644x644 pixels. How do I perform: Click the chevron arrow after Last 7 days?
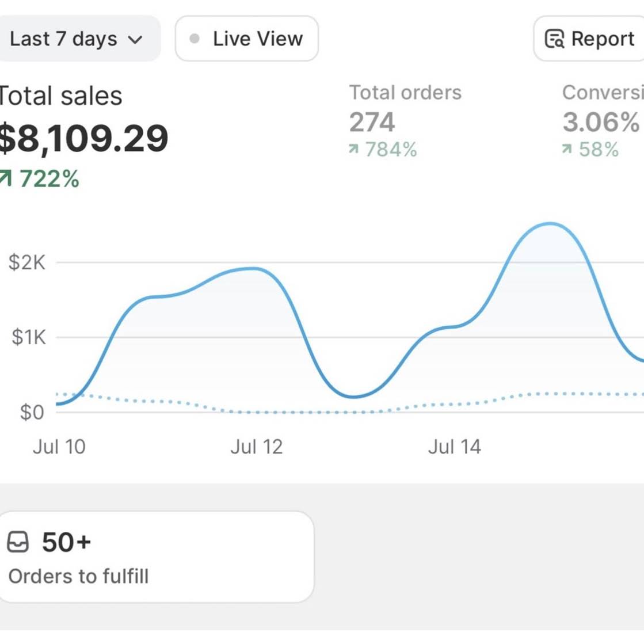coord(135,40)
